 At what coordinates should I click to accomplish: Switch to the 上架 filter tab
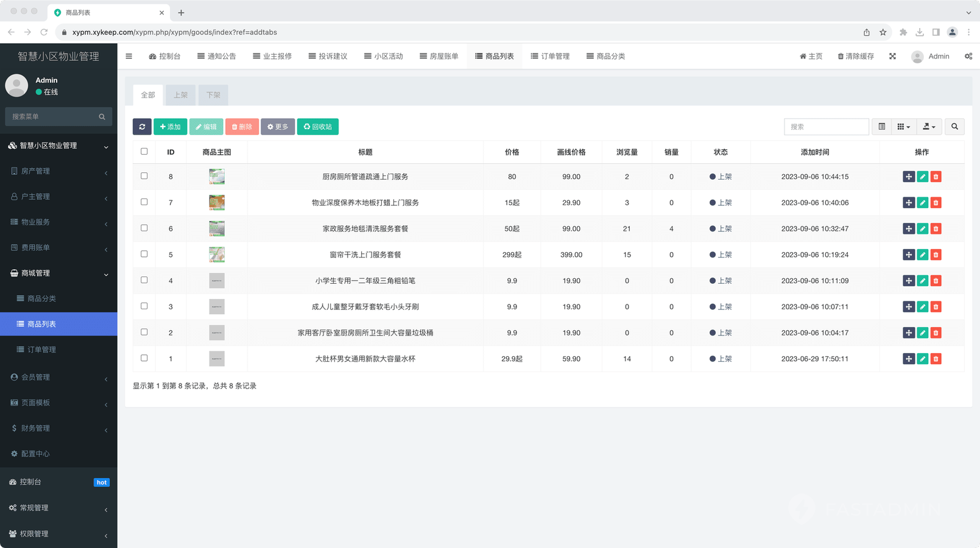[x=180, y=95]
